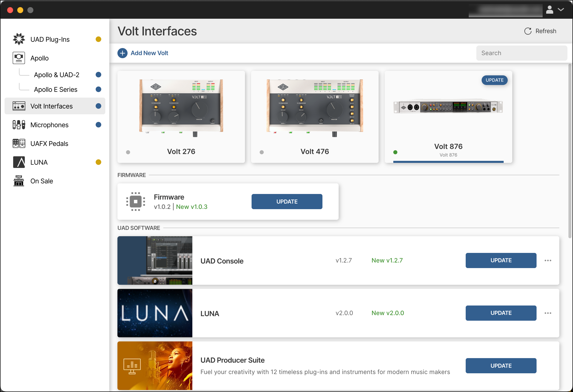
Task: Click the Firmware chip icon
Action: [x=136, y=201]
